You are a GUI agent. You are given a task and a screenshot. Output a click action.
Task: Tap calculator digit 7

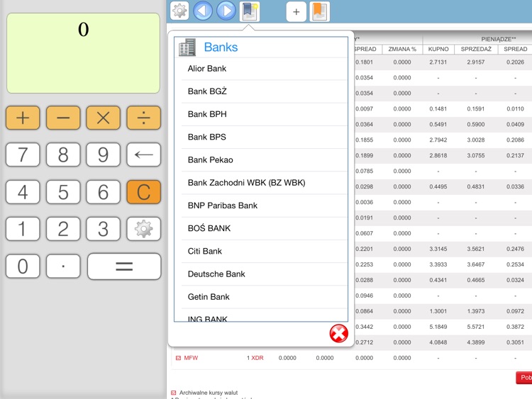23,154
